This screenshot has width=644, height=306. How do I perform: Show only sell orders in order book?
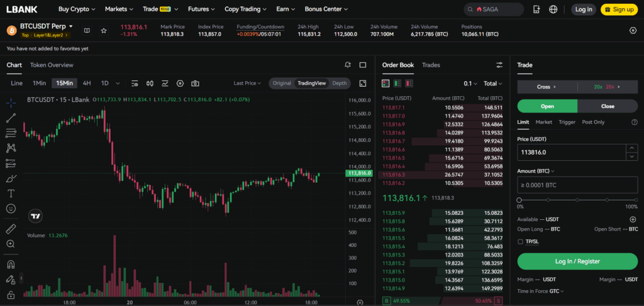409,84
